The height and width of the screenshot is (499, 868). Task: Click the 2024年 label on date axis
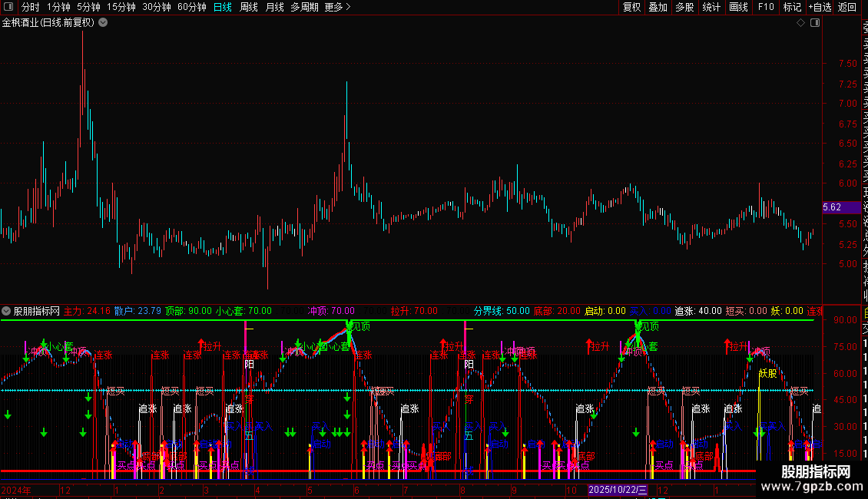pos(16,490)
